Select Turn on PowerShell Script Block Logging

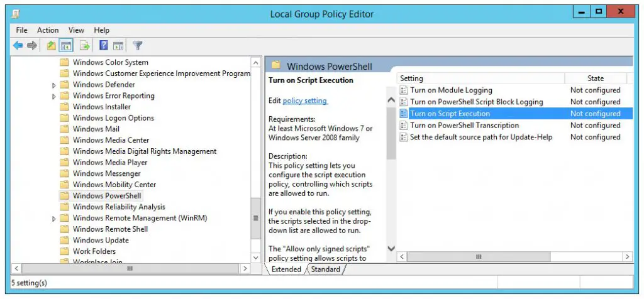pos(477,102)
